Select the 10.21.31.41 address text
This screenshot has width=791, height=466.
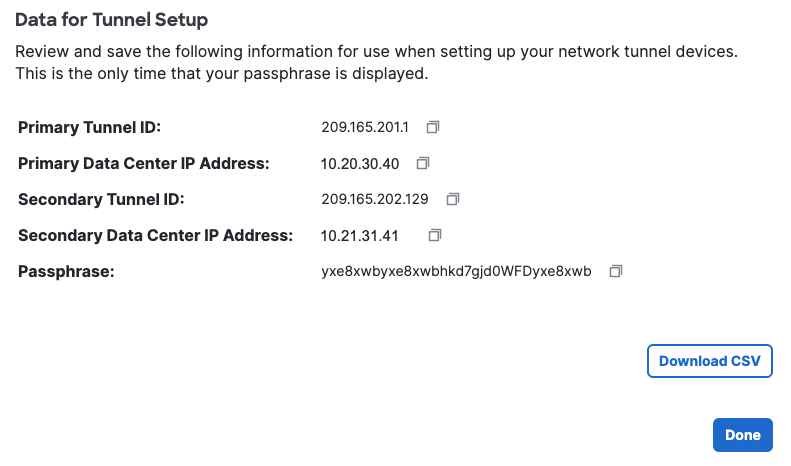[x=360, y=236]
